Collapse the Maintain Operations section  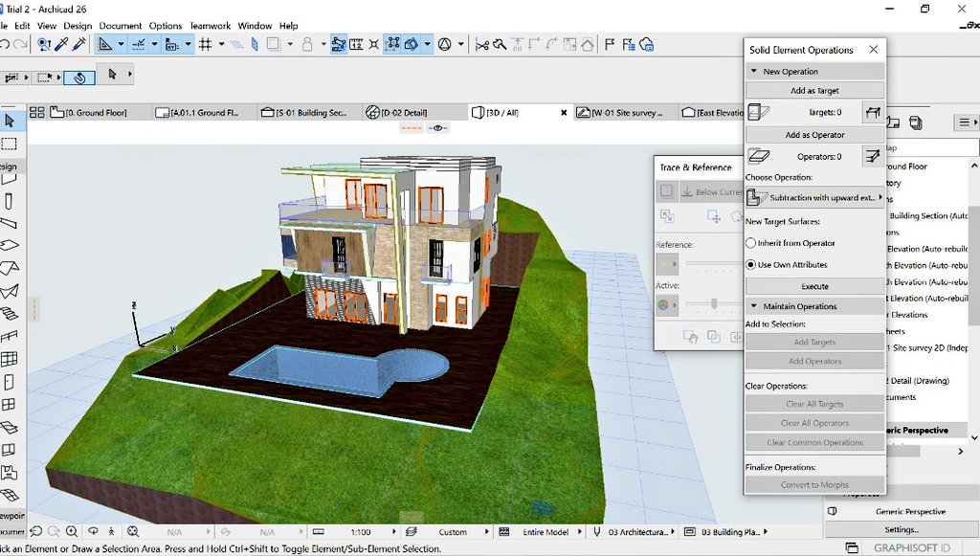(754, 306)
